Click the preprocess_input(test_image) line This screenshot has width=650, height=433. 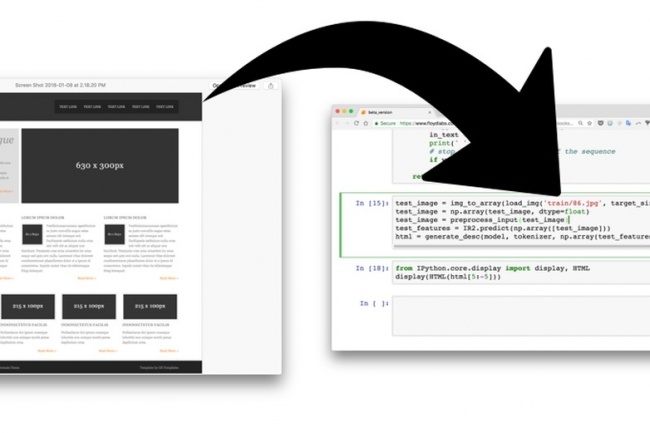pos(482,220)
